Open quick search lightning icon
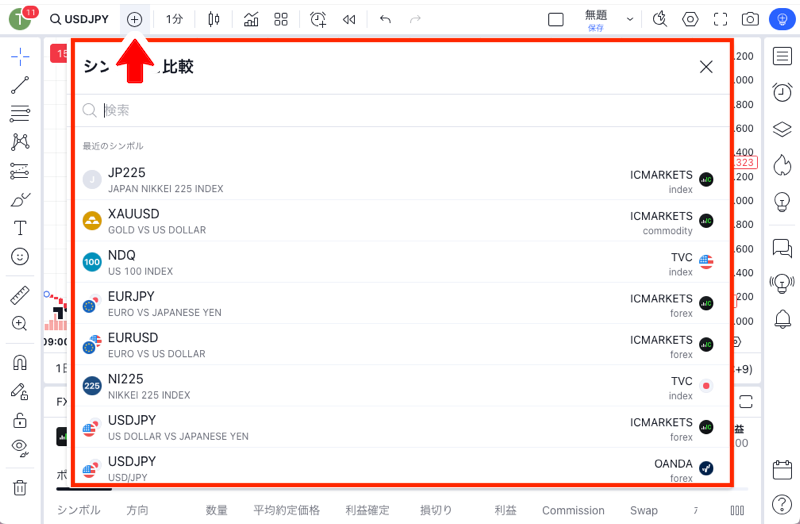 point(660,19)
